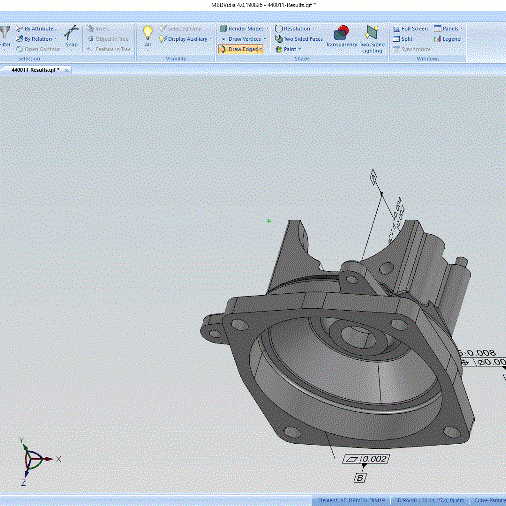Viewport: 506px width, 506px height.
Task: Click the Legend button
Action: pos(447,39)
